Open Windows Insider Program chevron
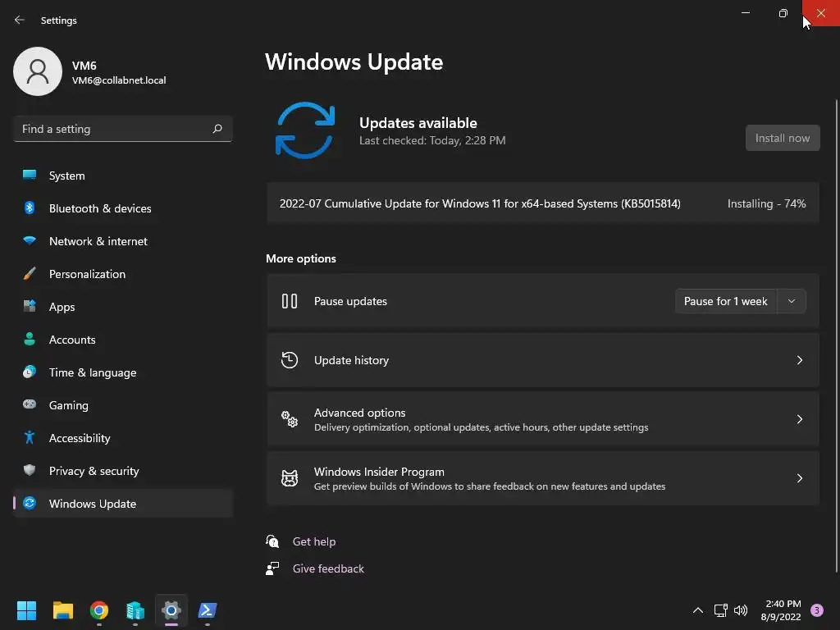This screenshot has height=630, width=840. pyautogui.click(x=799, y=478)
